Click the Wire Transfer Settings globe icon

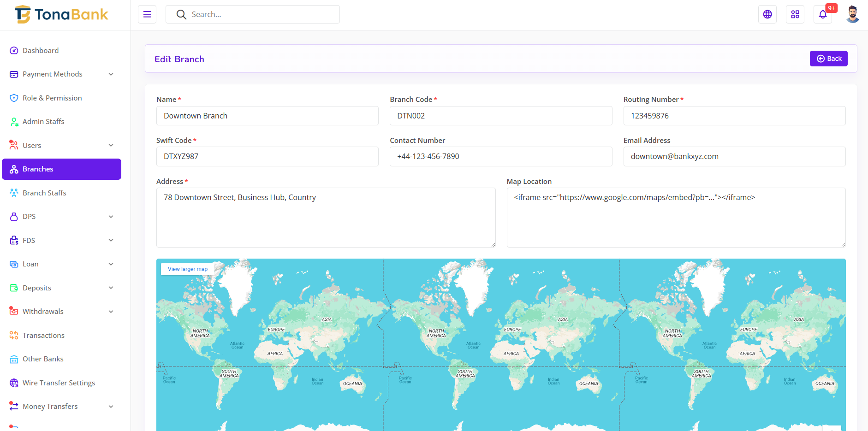click(14, 383)
